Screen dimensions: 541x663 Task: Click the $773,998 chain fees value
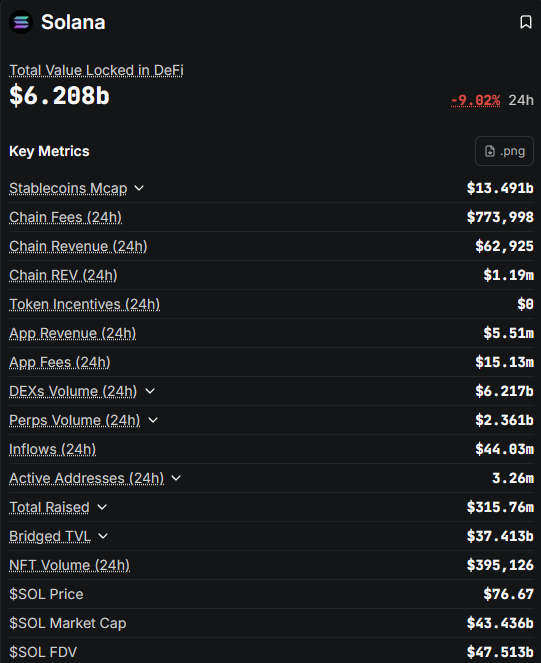click(500, 217)
